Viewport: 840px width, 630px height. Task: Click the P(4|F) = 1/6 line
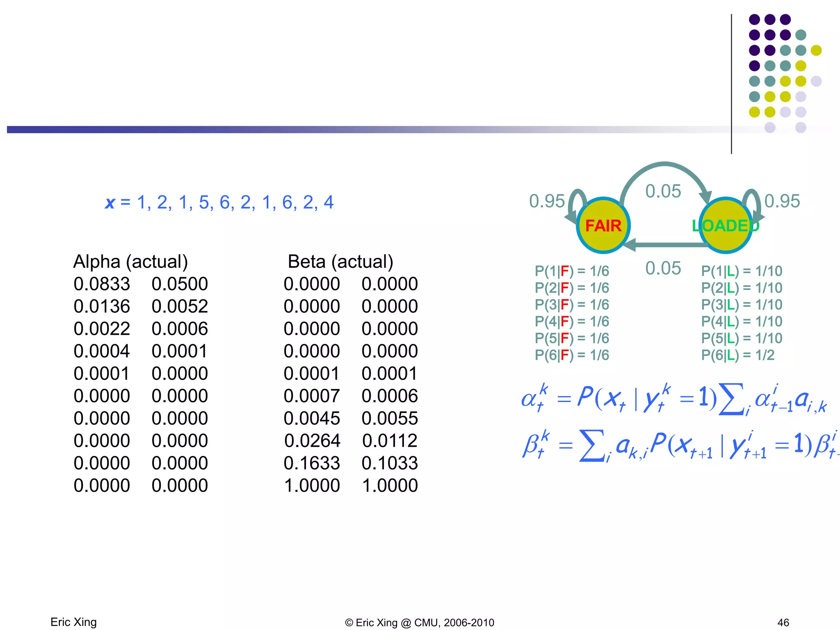click(572, 322)
